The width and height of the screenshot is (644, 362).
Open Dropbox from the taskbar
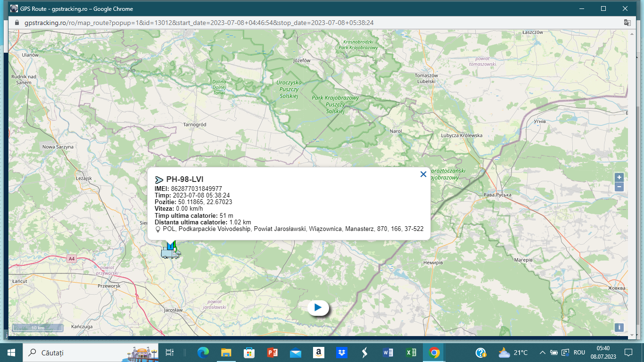342,353
